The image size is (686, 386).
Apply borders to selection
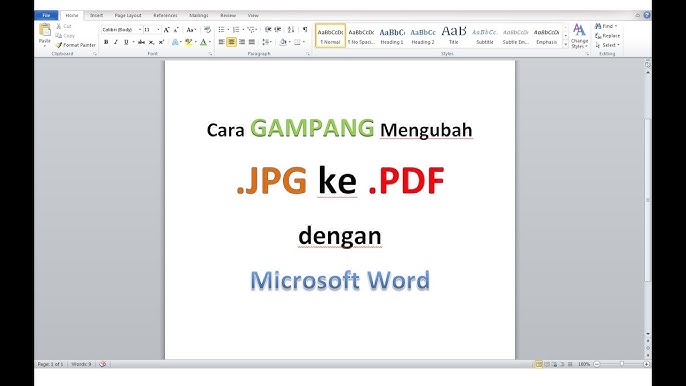click(298, 42)
